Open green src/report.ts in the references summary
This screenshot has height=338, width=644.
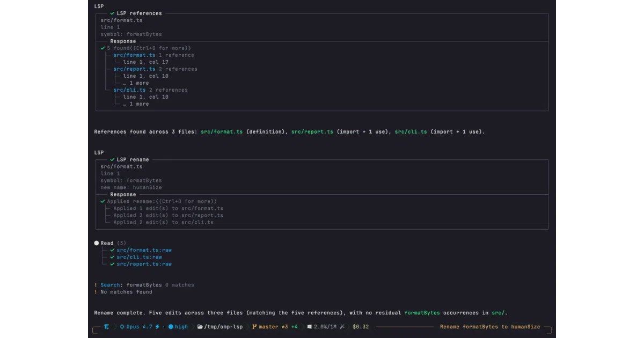tap(312, 131)
